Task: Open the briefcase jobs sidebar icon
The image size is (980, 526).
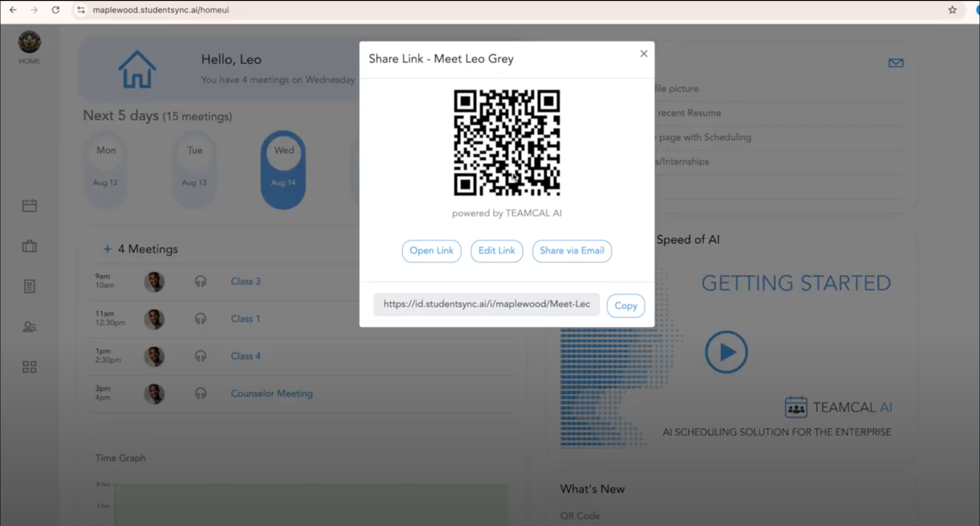Action: point(29,246)
